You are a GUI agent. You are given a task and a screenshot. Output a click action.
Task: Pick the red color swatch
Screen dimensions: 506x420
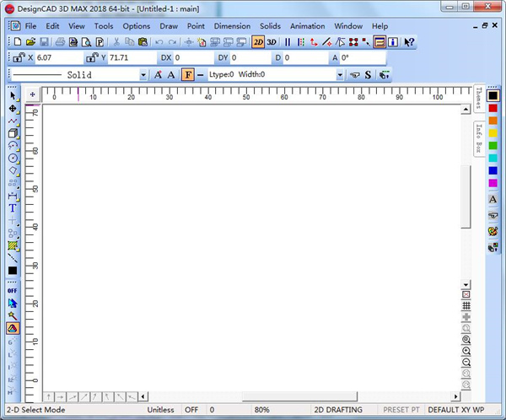[493, 109]
